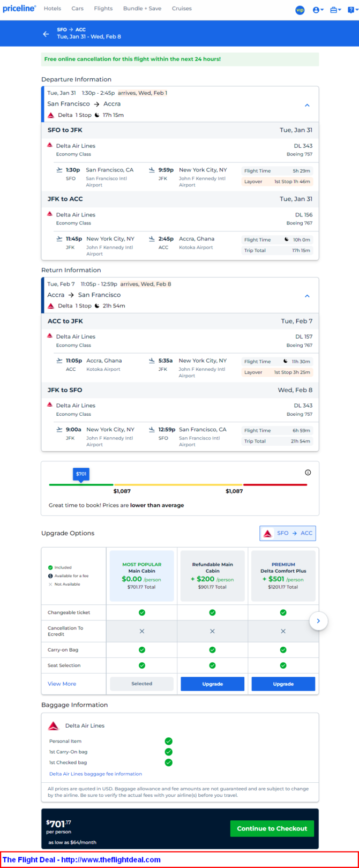Click the 1st Checked bag green checkmark
This screenshot has height=868, width=359.
(169, 762)
